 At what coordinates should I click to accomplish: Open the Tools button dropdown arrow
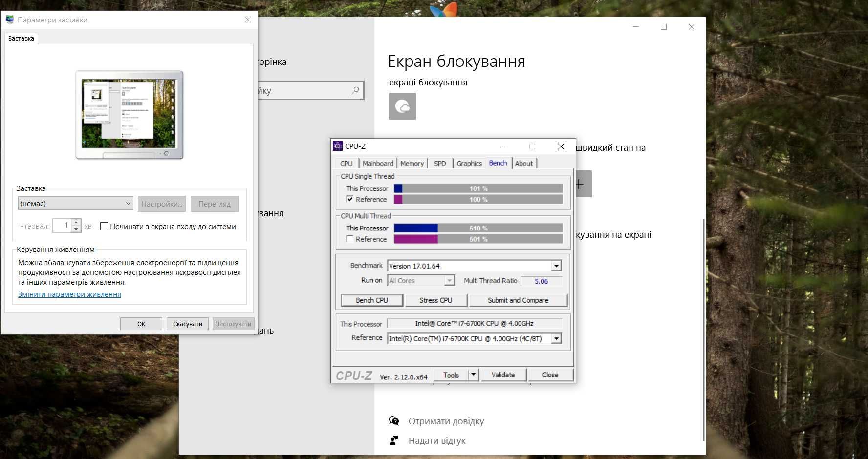[x=473, y=375]
